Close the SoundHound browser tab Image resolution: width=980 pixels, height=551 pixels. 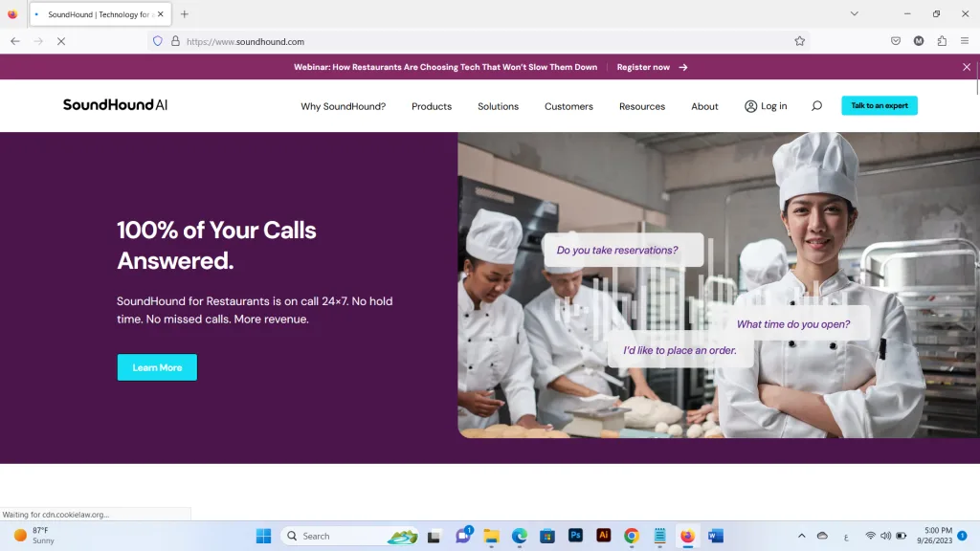point(161,13)
